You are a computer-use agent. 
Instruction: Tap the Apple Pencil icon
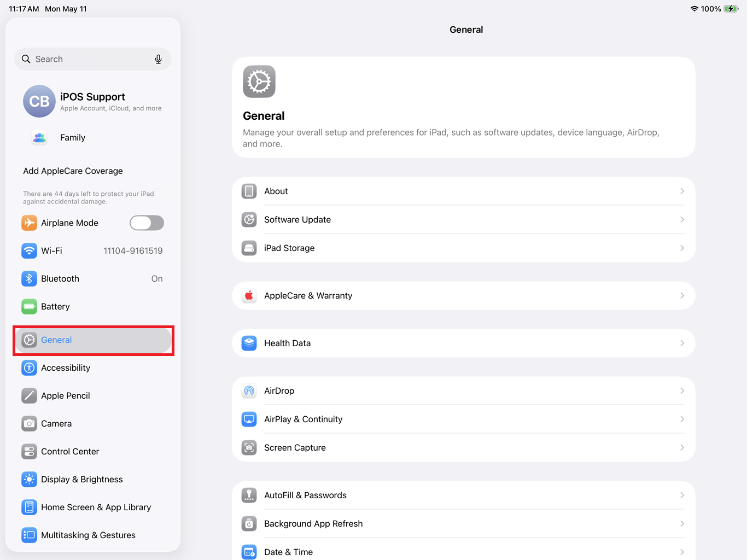tap(29, 395)
